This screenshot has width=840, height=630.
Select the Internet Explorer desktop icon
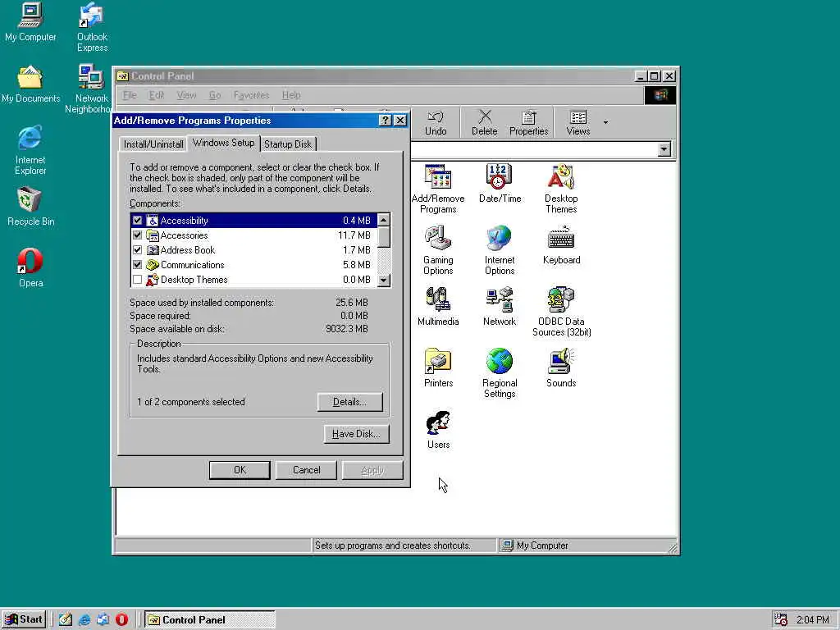(x=30, y=150)
